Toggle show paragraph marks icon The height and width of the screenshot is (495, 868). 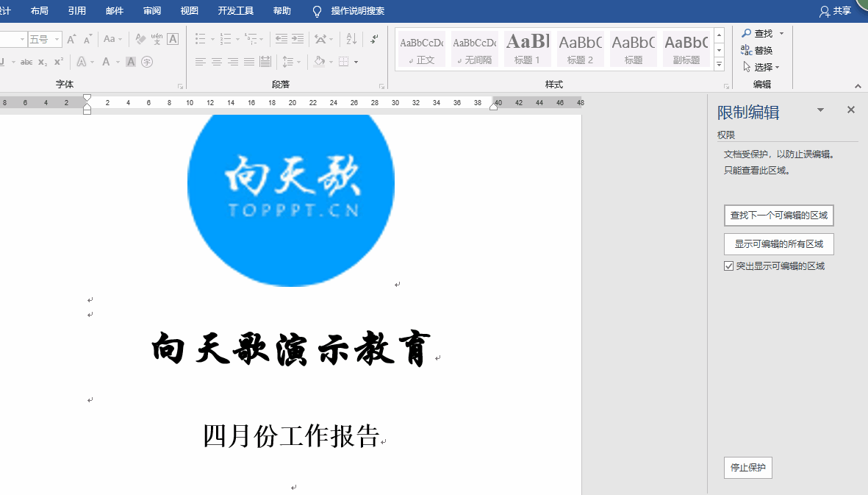(375, 39)
